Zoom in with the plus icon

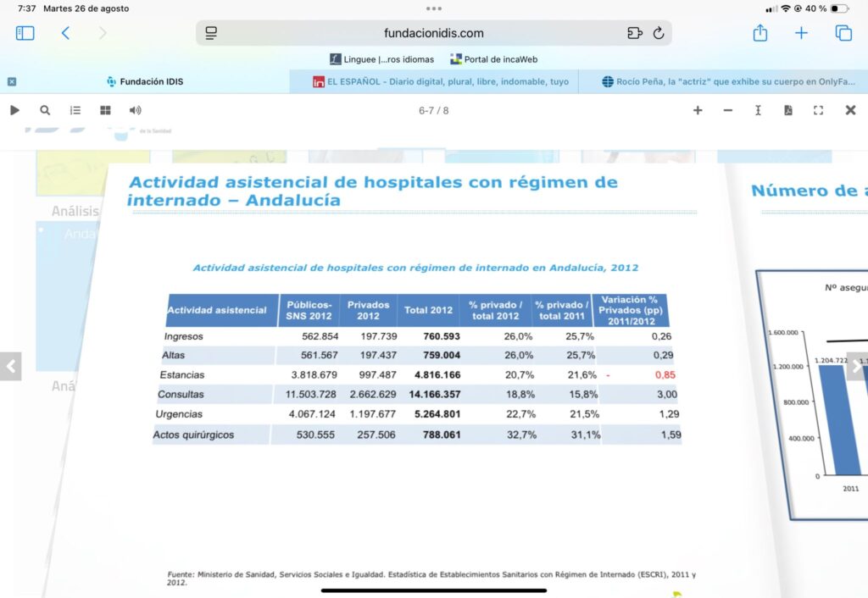tap(698, 110)
